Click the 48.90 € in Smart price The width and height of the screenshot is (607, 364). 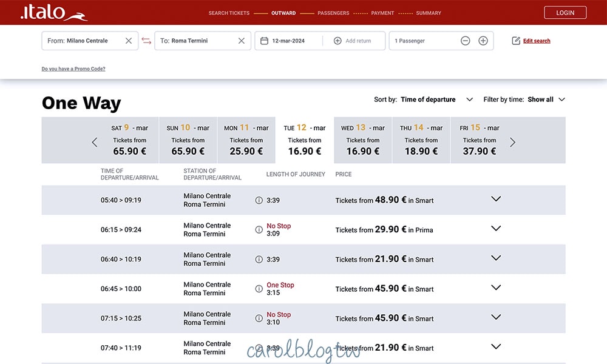pos(384,200)
